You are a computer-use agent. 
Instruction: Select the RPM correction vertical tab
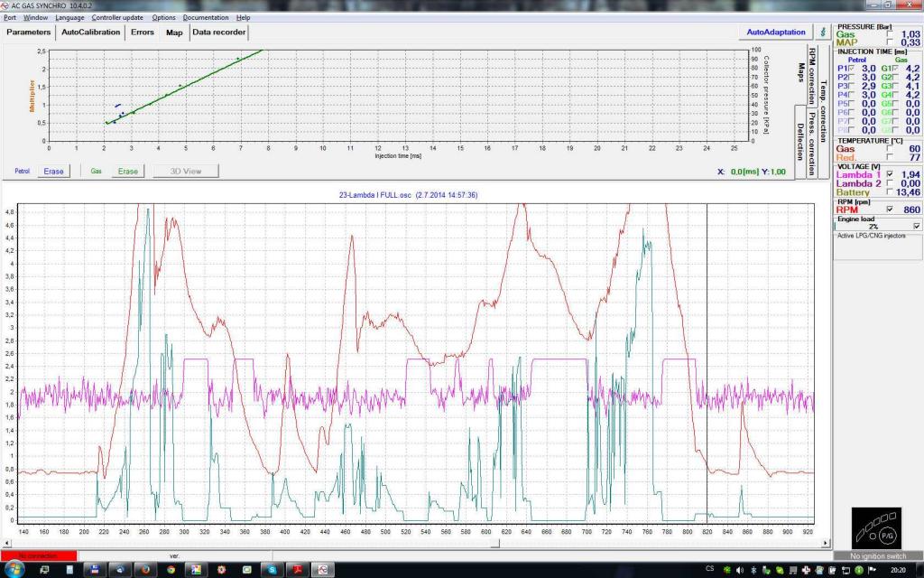tap(812, 77)
